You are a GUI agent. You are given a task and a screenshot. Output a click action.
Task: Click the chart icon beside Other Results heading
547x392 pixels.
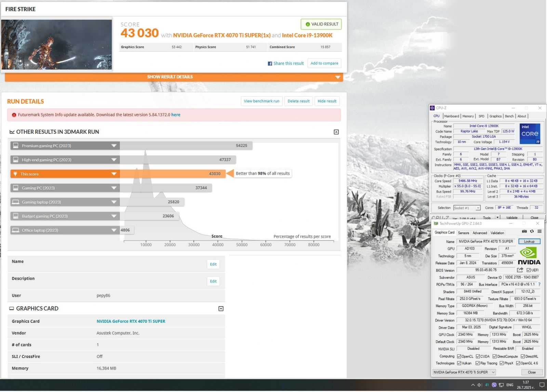point(12,132)
